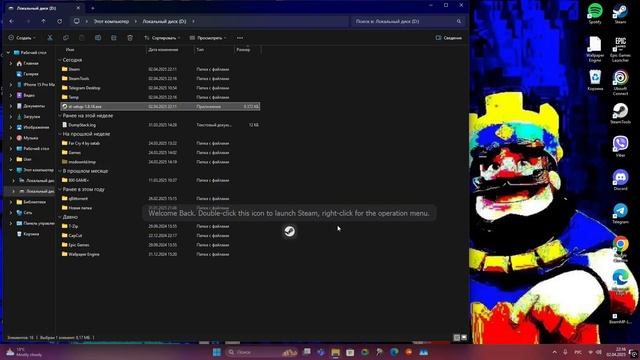This screenshot has height=360, width=640.
Task: Collapse the Давно group
Action: pos(60,217)
